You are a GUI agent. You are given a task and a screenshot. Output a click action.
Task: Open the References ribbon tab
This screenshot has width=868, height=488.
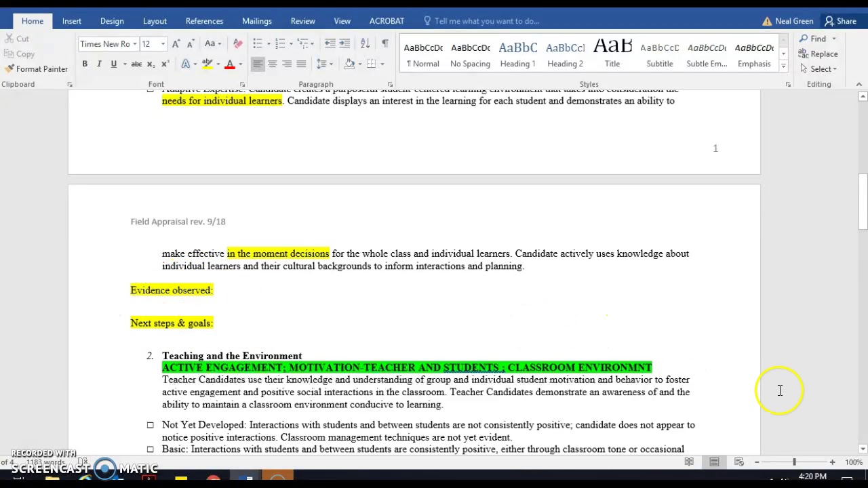[x=204, y=21]
